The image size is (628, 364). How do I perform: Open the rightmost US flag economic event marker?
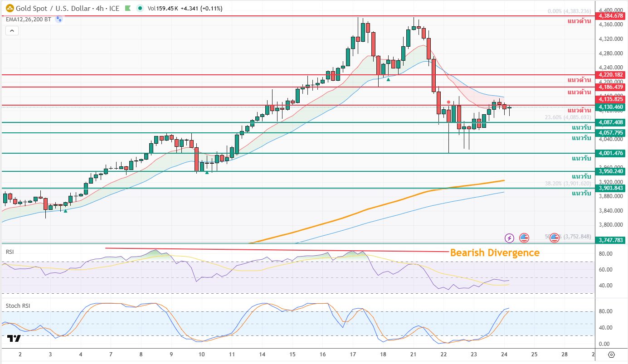555,238
